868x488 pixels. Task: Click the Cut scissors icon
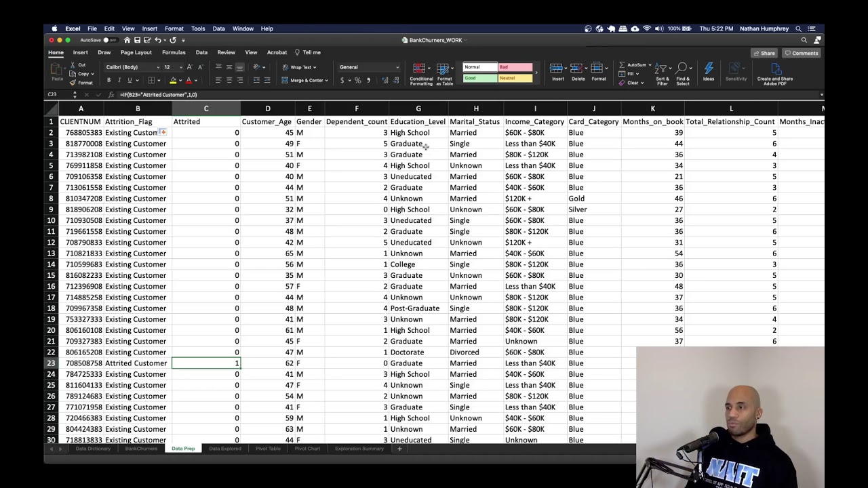click(x=73, y=65)
